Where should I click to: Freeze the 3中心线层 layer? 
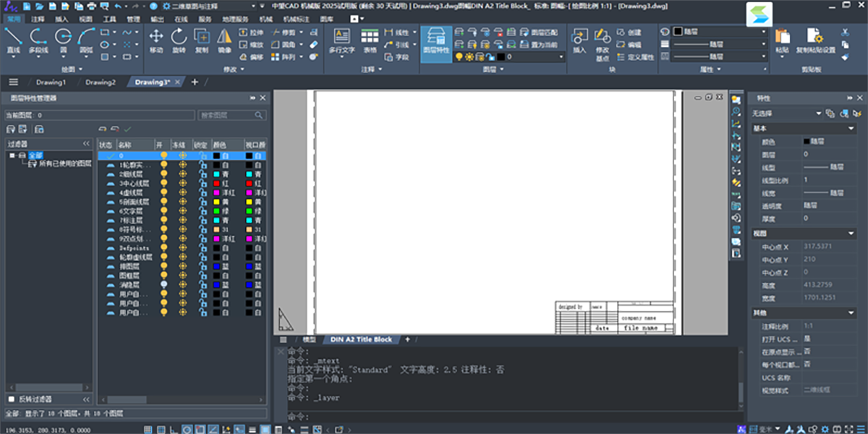point(182,184)
